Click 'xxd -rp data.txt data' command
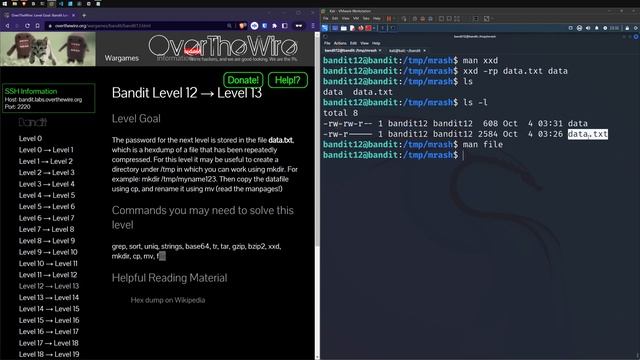 [515, 71]
